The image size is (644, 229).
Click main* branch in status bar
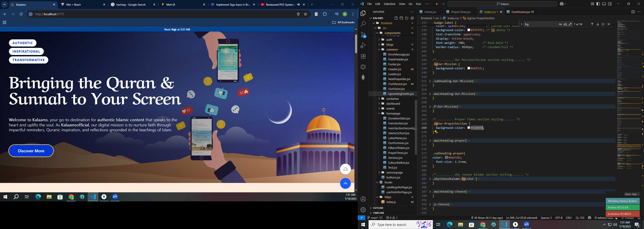click(373, 218)
